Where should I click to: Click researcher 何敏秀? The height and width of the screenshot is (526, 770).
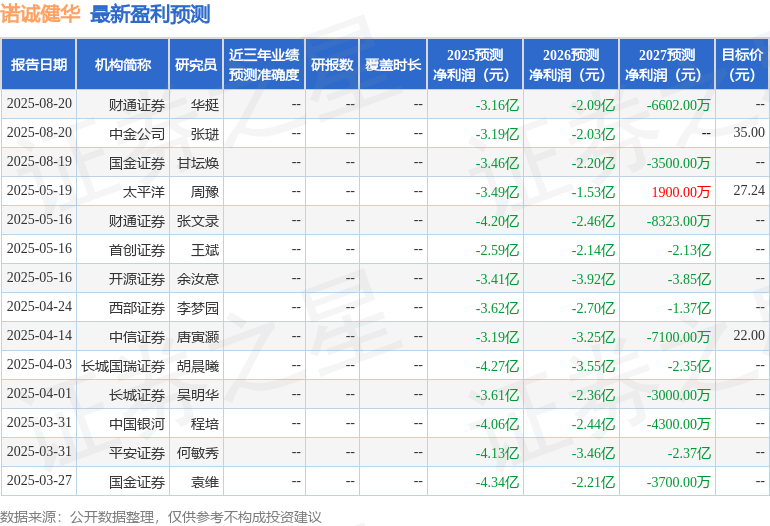(x=198, y=453)
